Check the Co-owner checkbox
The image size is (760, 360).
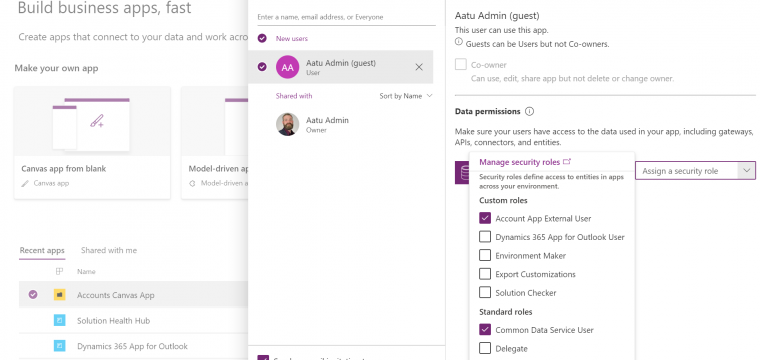coord(460,64)
